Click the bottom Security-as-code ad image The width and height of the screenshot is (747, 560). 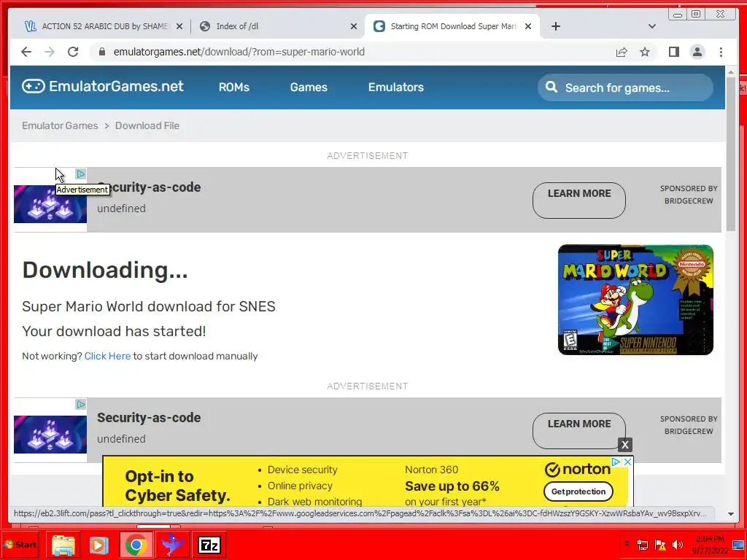click(50, 435)
